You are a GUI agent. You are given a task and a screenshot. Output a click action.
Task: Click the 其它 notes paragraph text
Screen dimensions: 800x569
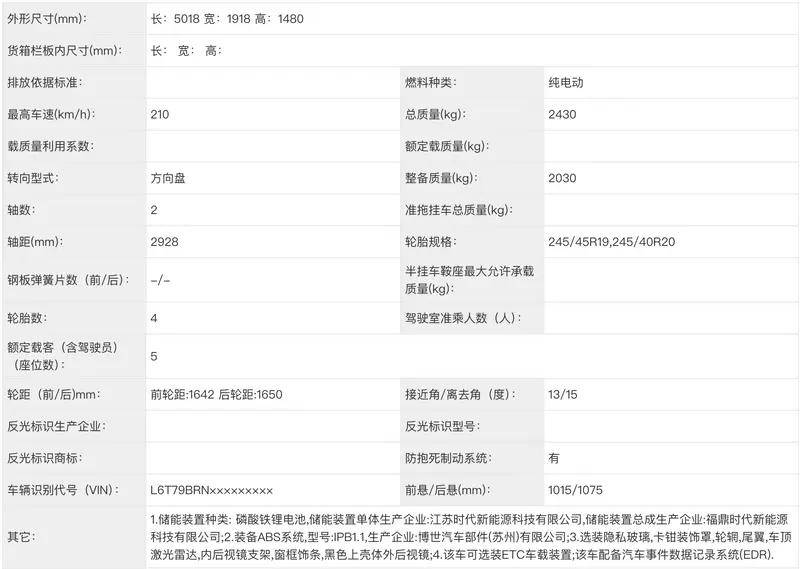470,536
